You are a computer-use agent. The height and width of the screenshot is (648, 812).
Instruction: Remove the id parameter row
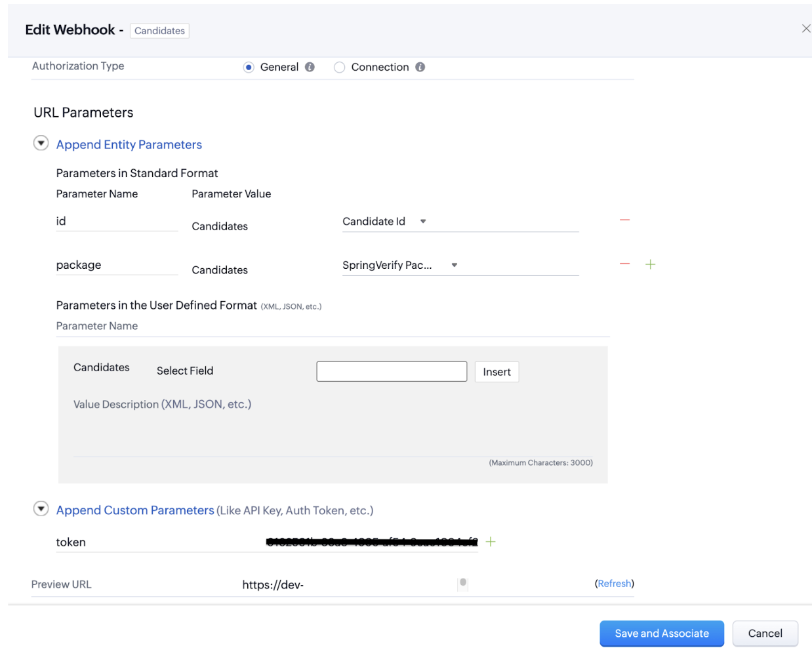tap(624, 220)
